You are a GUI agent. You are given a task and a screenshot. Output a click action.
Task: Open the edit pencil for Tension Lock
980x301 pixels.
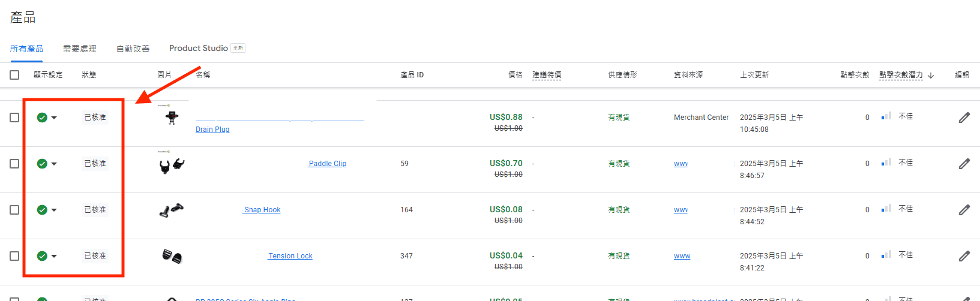point(964,256)
